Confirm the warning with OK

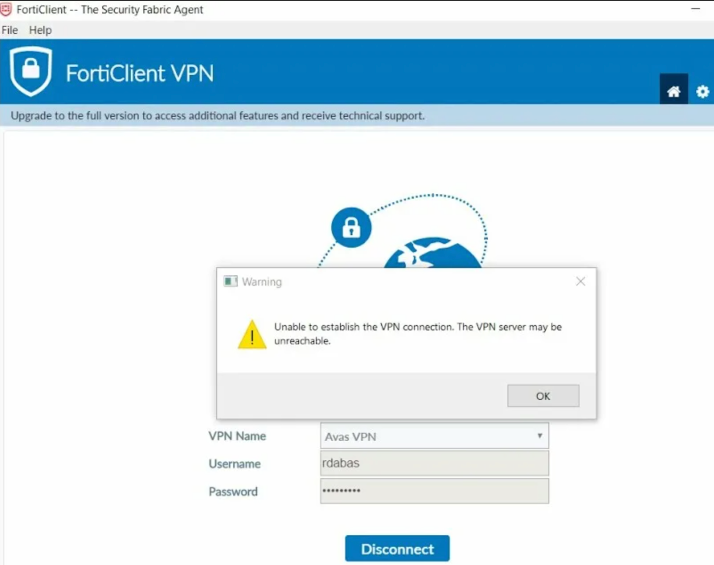tap(543, 396)
